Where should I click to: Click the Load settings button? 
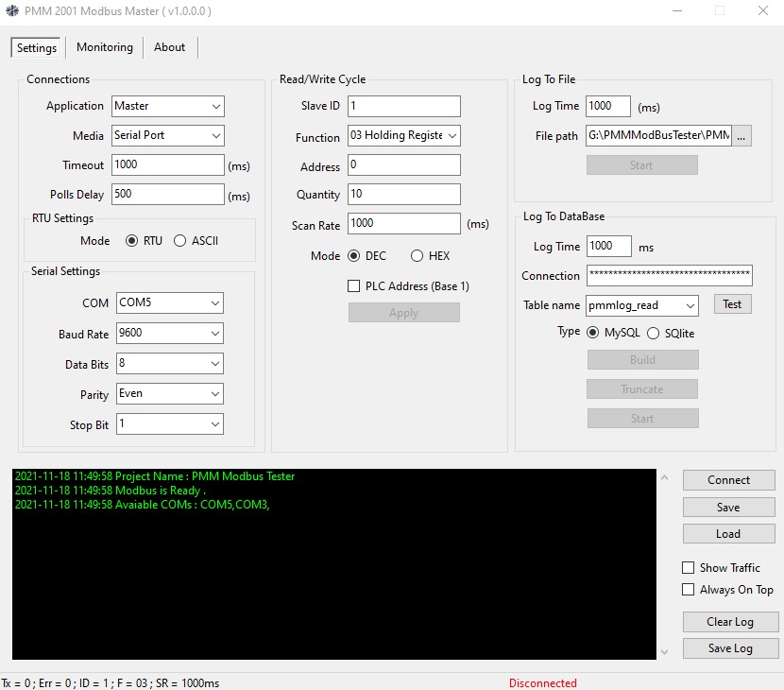click(729, 534)
